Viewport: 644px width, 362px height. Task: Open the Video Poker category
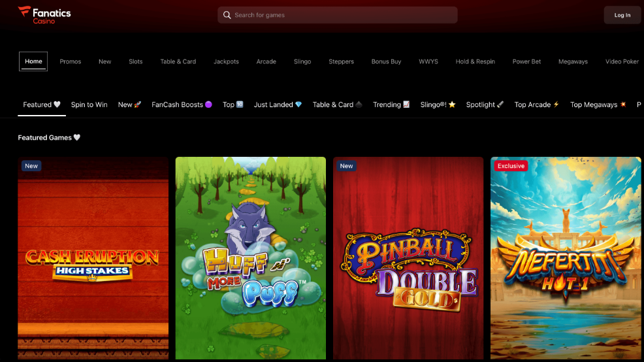(x=622, y=61)
